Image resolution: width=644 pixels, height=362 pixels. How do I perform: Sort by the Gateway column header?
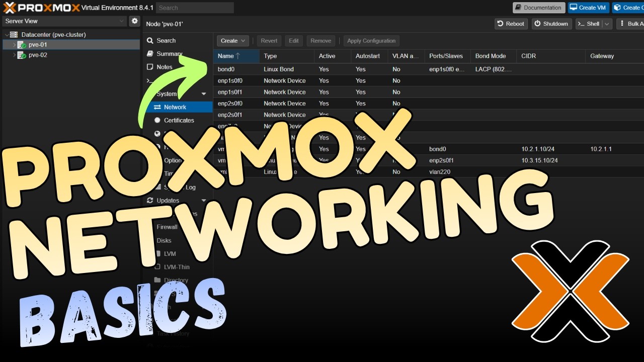615,56
